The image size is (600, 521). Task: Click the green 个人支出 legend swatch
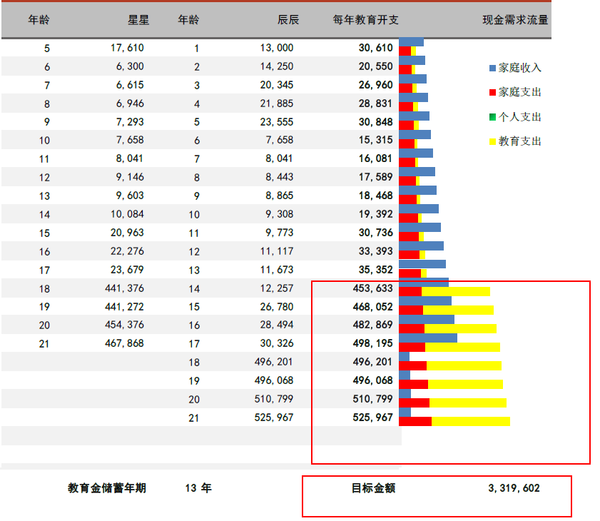492,117
